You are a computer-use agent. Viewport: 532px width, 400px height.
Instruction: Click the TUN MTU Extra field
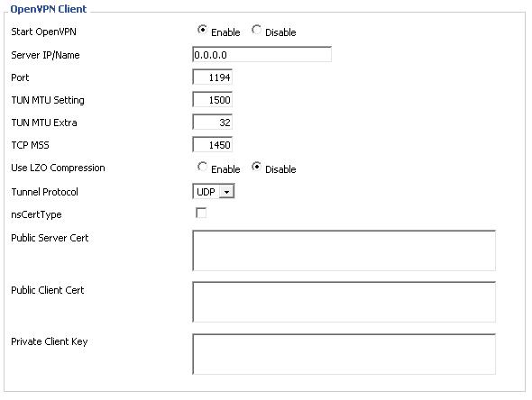[212, 122]
